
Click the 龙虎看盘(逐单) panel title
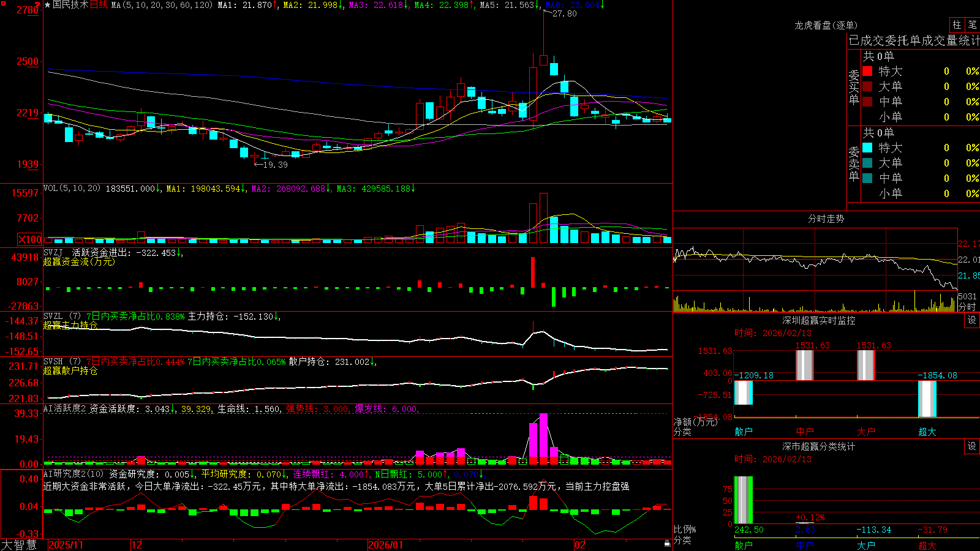click(x=826, y=25)
